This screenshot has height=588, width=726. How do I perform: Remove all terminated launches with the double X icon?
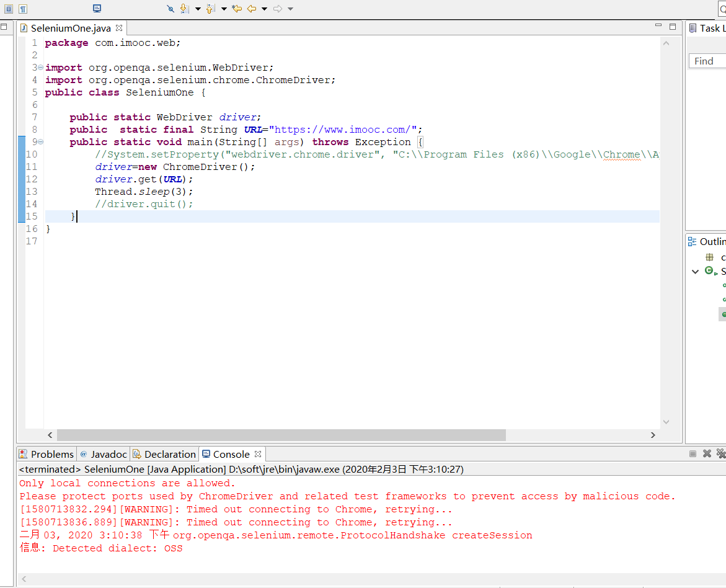[x=721, y=453]
